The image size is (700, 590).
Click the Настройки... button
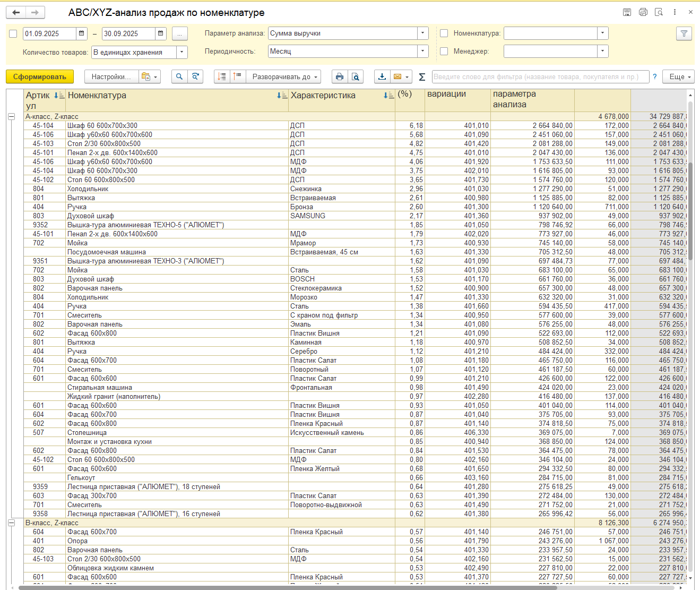(x=111, y=77)
